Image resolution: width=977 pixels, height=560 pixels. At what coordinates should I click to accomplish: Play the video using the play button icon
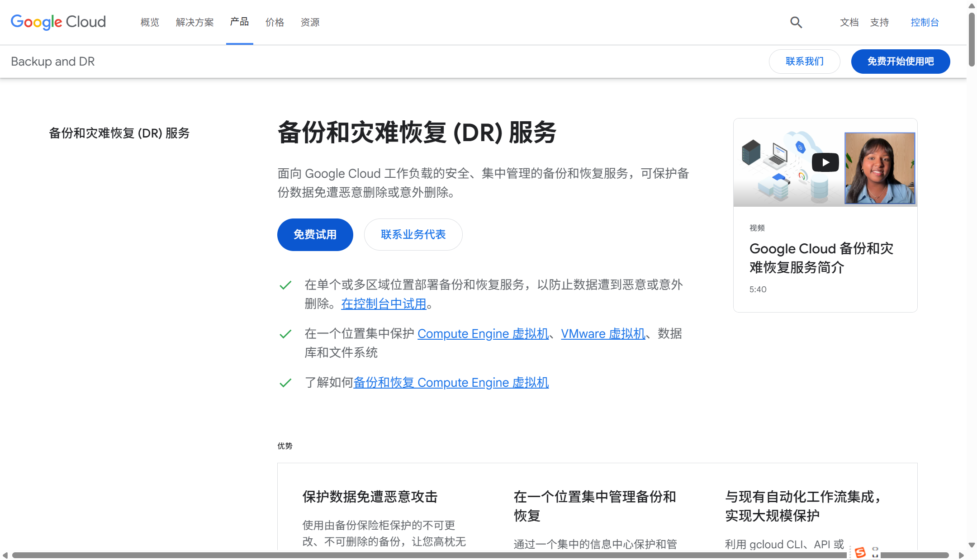point(825,162)
